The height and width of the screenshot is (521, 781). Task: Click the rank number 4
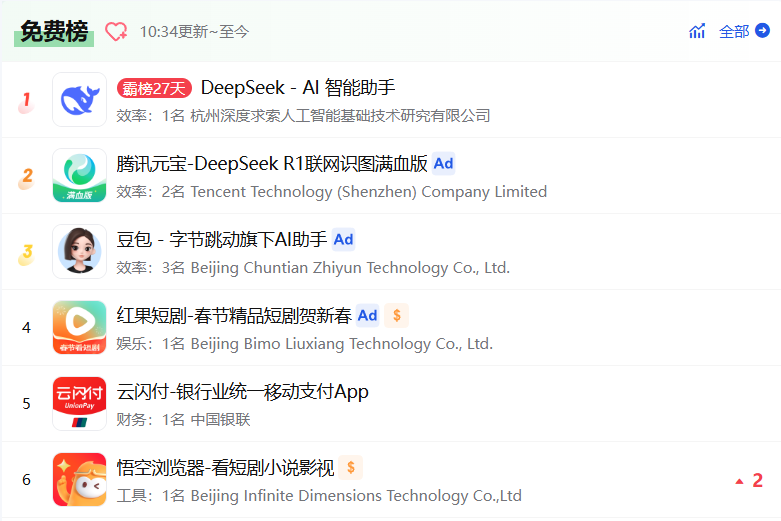coord(26,328)
